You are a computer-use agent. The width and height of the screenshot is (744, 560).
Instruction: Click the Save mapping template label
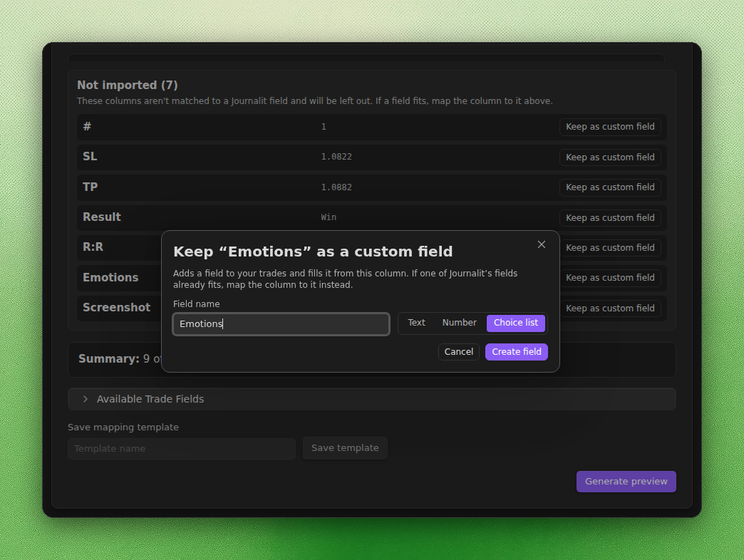coord(123,427)
